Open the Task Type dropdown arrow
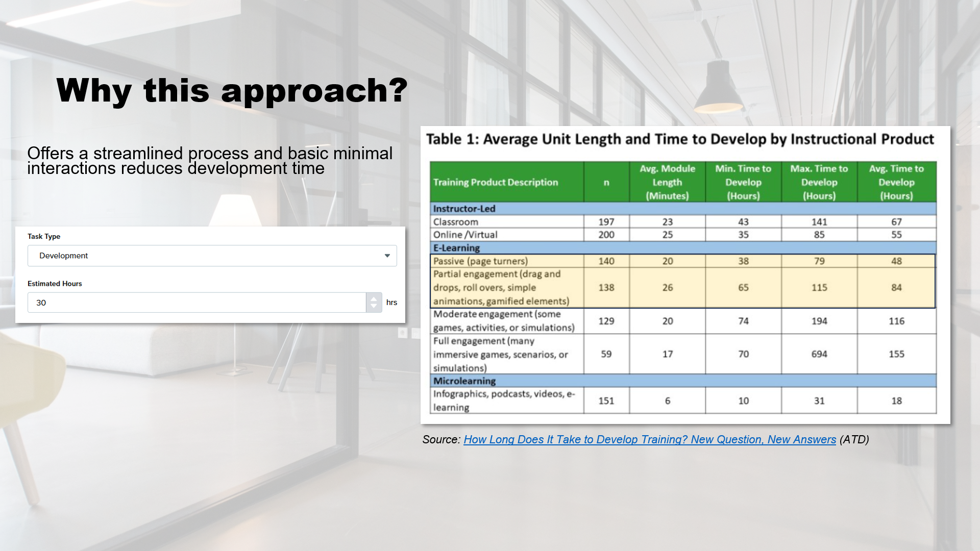Viewport: 980px width, 551px height. click(387, 256)
